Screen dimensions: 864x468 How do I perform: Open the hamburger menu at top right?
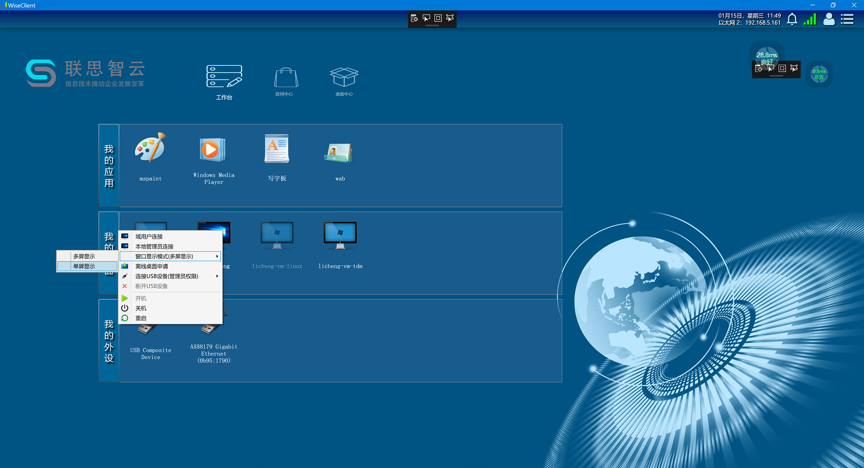click(848, 18)
